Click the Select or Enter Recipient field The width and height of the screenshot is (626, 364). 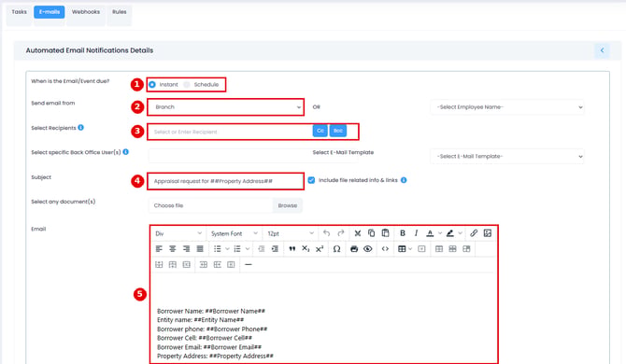(231, 132)
